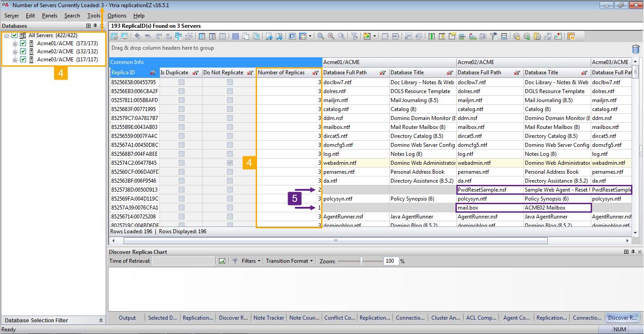Uncheck the Acme01/ACME server checkbox
Image resolution: width=644 pixels, height=334 pixels.
23,43
